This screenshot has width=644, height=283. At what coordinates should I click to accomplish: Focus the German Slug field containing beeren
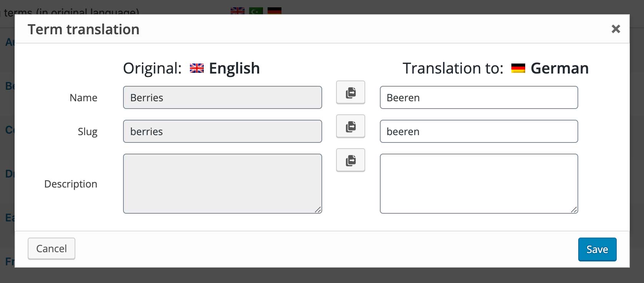(x=479, y=131)
